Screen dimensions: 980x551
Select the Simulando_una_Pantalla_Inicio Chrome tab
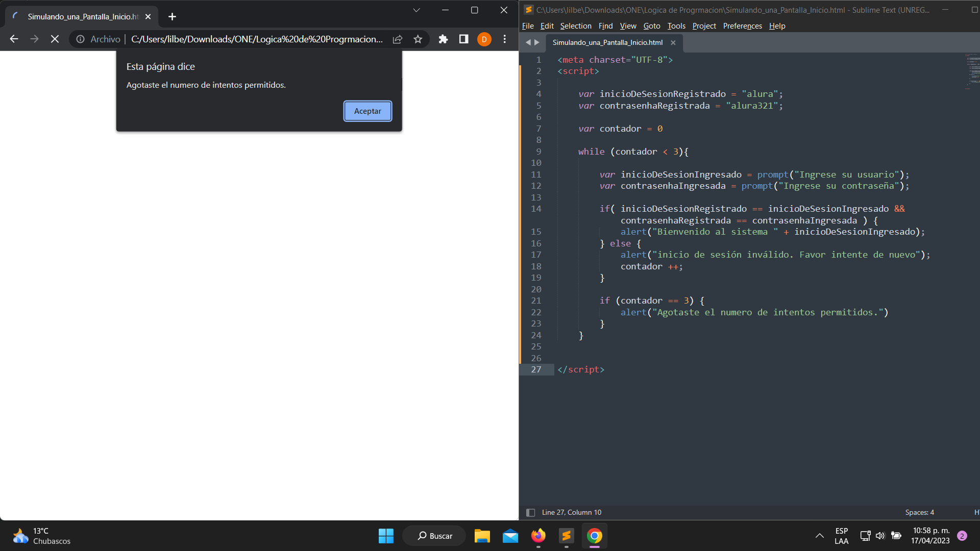pos(82,17)
